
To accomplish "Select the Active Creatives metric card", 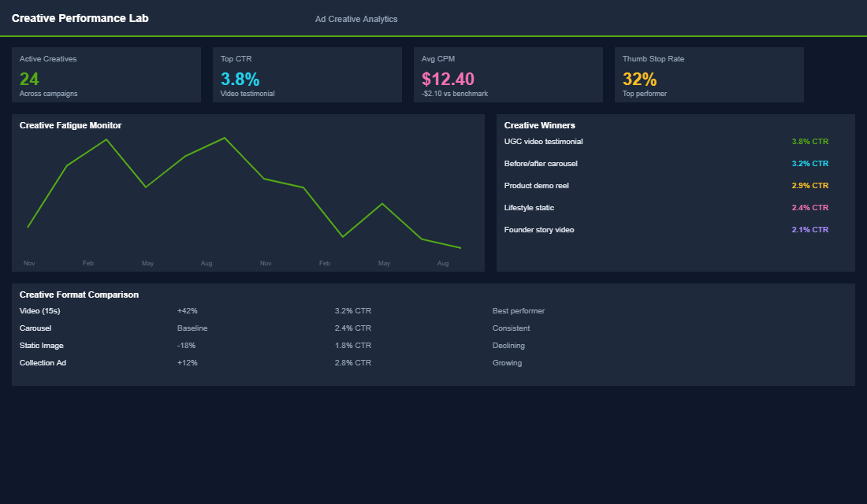I will coord(106,75).
